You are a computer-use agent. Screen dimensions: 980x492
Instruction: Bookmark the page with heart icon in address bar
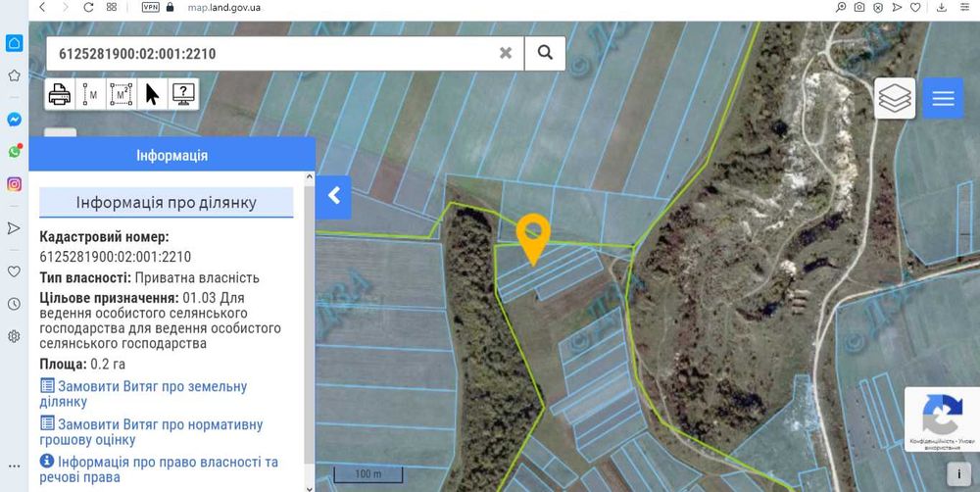pyautogui.click(x=915, y=8)
